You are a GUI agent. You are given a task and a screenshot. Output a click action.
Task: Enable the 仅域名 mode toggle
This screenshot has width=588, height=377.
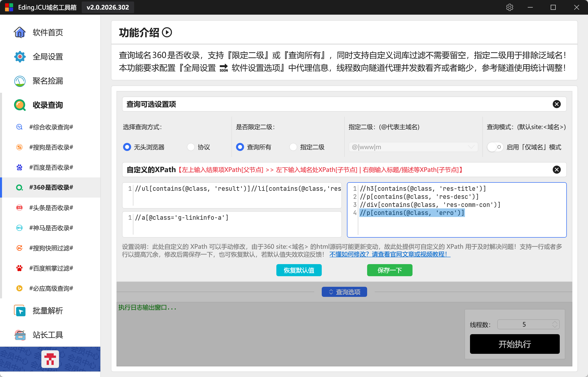coord(495,147)
